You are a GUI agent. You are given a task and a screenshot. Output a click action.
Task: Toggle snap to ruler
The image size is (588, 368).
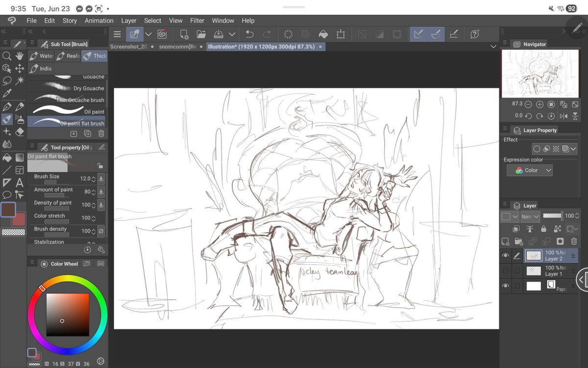tap(418, 34)
